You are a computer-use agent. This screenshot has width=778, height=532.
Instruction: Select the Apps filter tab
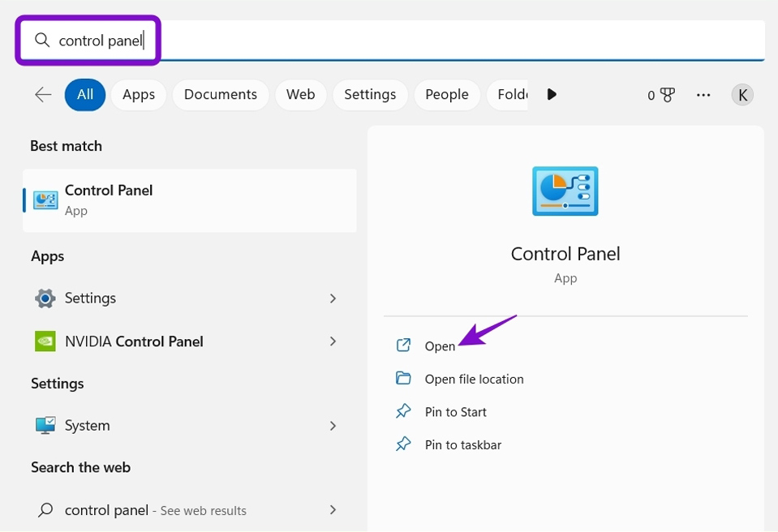click(139, 95)
